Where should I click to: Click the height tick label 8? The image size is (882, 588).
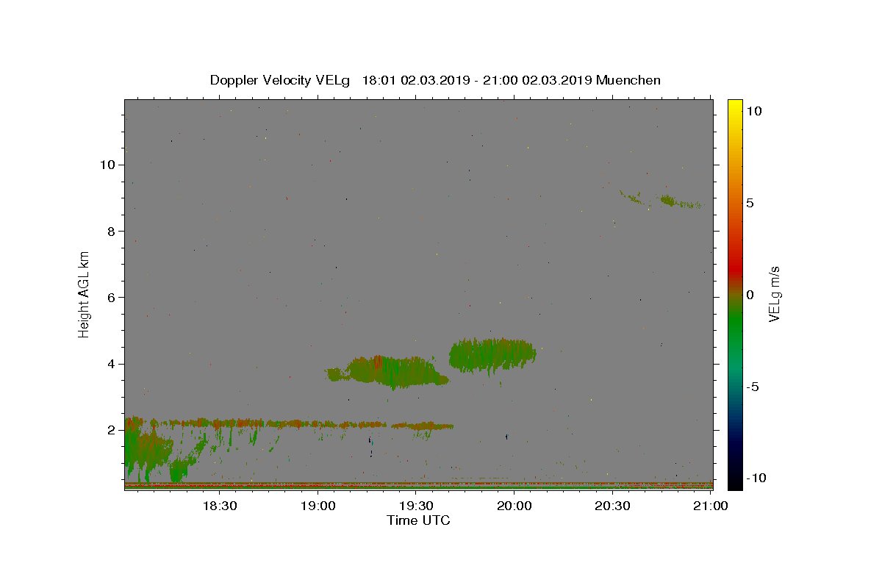(x=110, y=231)
